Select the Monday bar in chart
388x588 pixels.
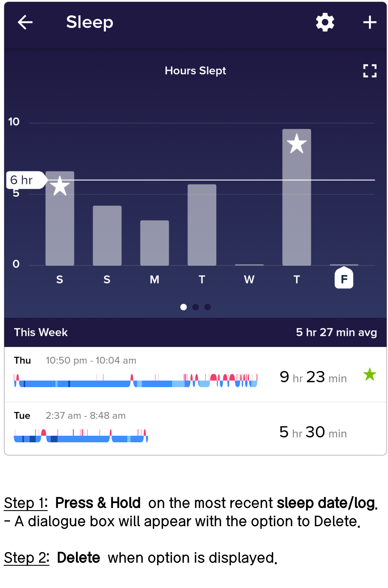(154, 243)
